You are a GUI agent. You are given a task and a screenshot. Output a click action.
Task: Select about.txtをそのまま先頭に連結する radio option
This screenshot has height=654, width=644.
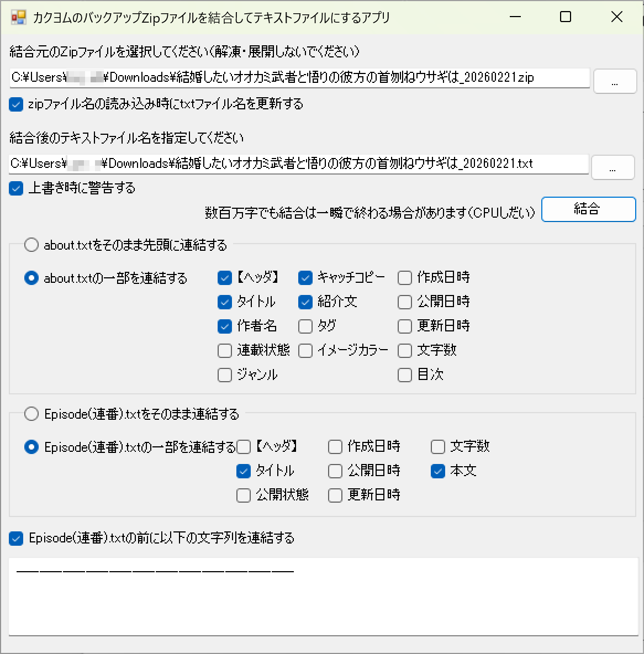pyautogui.click(x=31, y=245)
